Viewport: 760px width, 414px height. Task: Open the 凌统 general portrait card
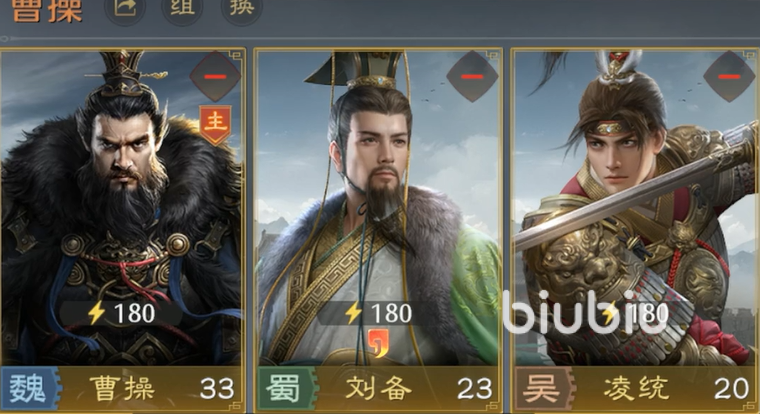(x=636, y=207)
